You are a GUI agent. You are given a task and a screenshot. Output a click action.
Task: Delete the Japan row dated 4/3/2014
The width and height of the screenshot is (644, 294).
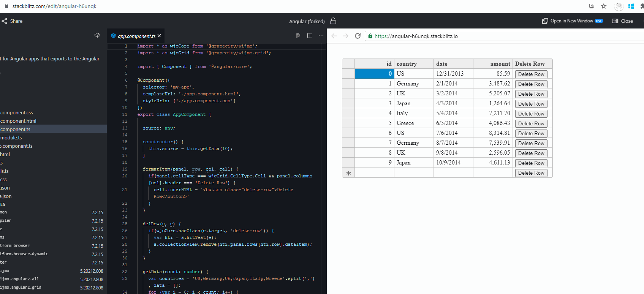point(531,104)
